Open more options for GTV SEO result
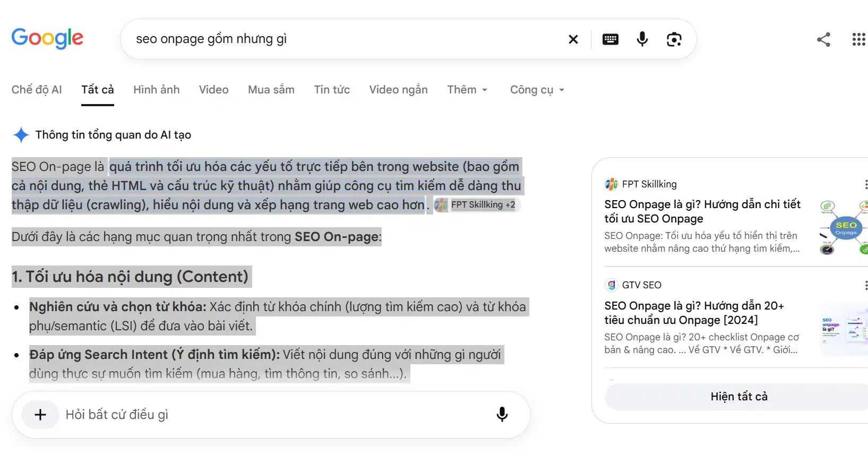This screenshot has height=463, width=868. point(865,286)
